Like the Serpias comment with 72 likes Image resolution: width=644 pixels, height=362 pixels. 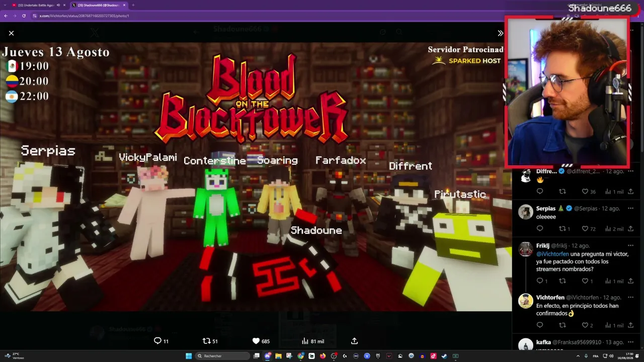(x=589, y=229)
